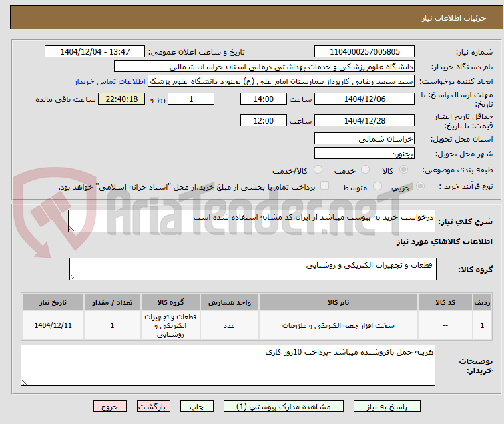The height and width of the screenshot is (424, 504).
Task: Click the resize handle of گروه کالا box
Action: [73, 277]
